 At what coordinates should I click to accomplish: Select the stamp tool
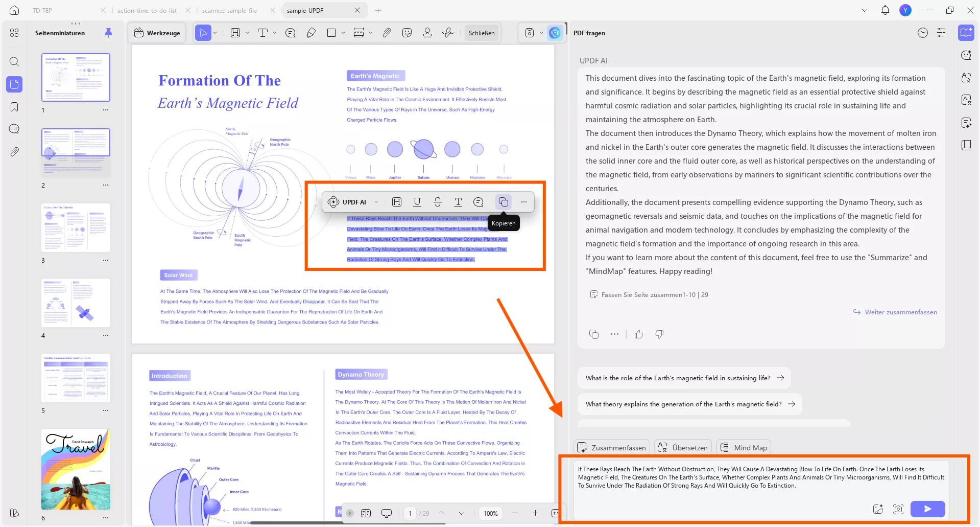click(x=427, y=33)
